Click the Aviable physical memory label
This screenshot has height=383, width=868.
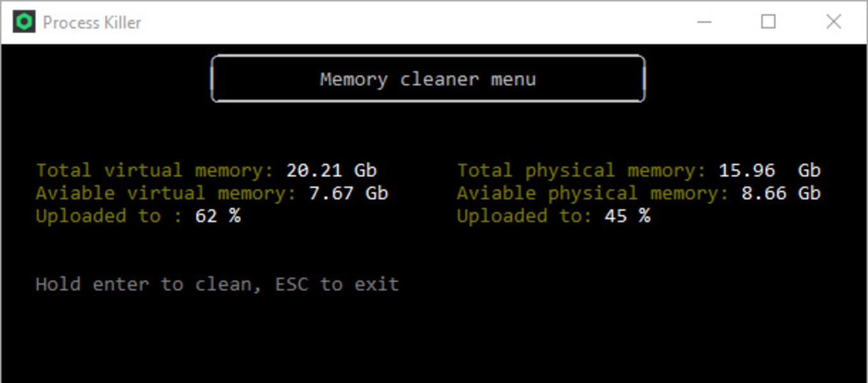[592, 193]
